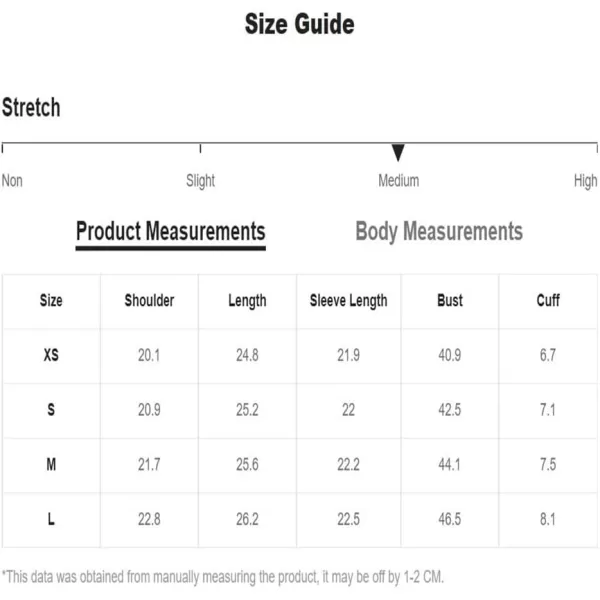The height and width of the screenshot is (600, 600).
Task: Click the Cuff column header
Action: (548, 300)
